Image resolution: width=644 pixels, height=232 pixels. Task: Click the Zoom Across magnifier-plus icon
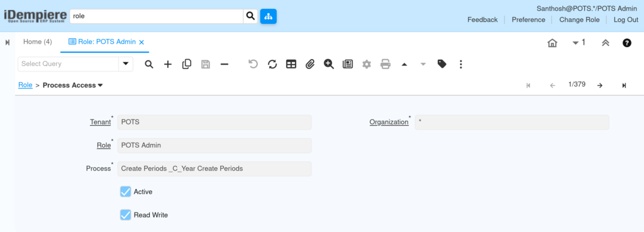click(329, 64)
